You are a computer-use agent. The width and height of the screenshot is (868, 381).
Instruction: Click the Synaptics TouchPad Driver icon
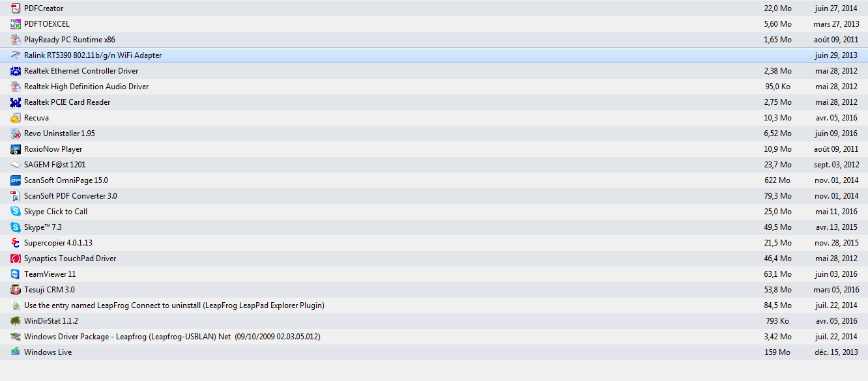16,259
